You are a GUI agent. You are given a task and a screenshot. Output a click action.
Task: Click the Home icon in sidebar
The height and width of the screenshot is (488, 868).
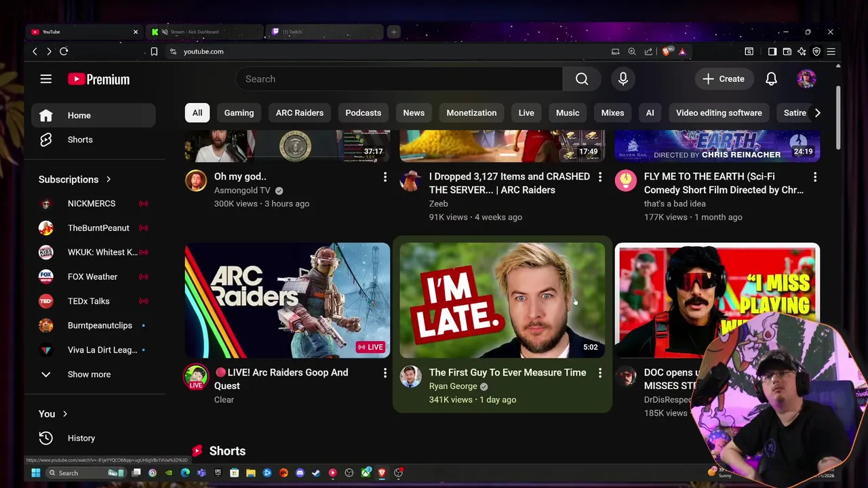point(45,115)
